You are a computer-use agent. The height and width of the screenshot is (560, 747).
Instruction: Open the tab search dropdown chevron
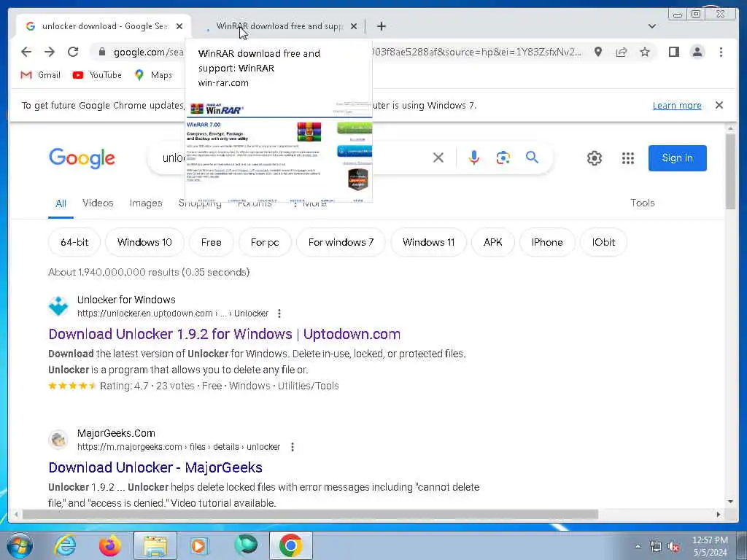[651, 26]
